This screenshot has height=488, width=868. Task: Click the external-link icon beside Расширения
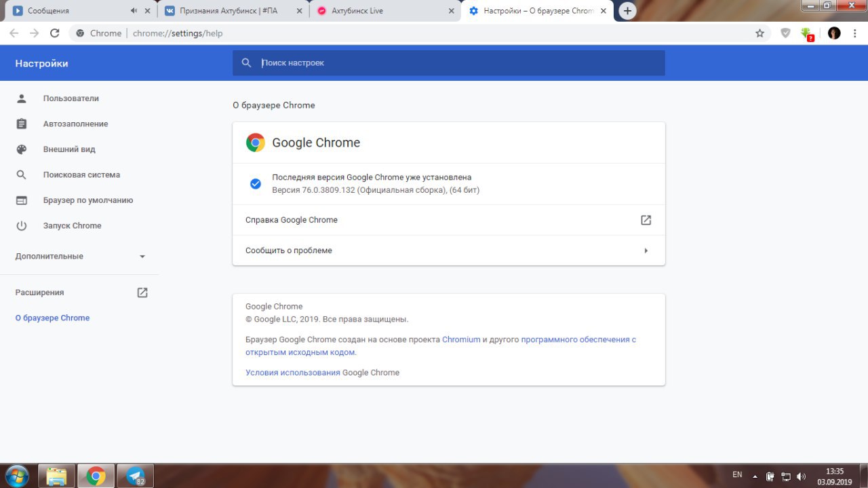(x=142, y=293)
